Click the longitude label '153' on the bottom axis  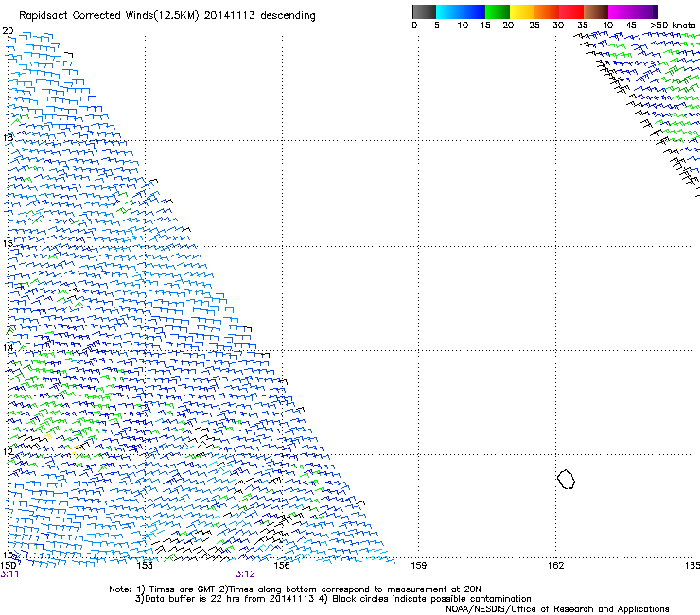[145, 566]
